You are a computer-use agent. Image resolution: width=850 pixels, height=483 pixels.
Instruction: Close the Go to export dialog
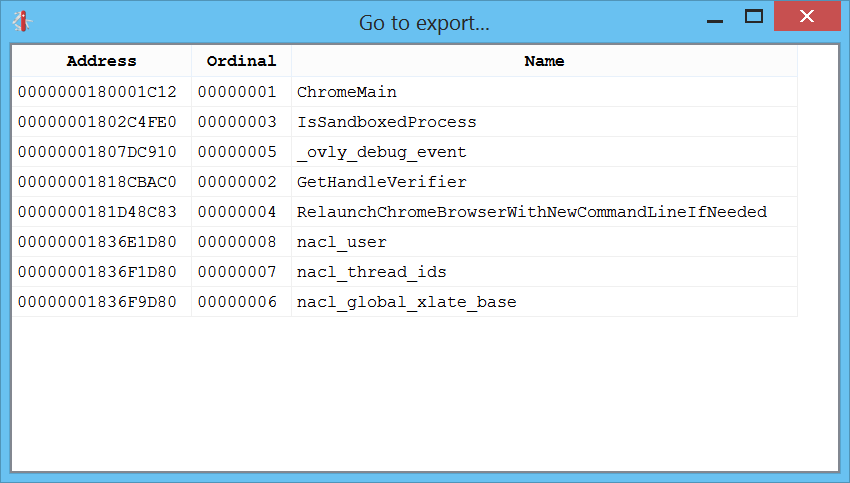click(807, 16)
